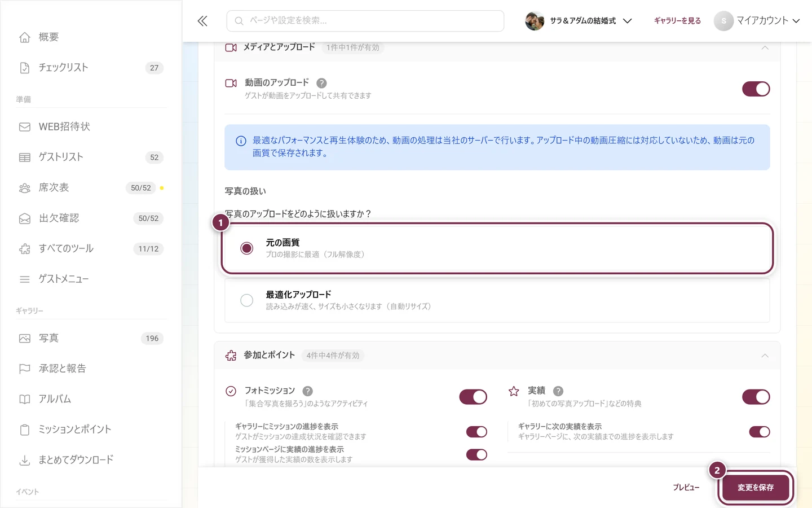This screenshot has width=812, height=508.
Task: Collapse the sidebar with the double-chevron icon
Action: tap(202, 21)
